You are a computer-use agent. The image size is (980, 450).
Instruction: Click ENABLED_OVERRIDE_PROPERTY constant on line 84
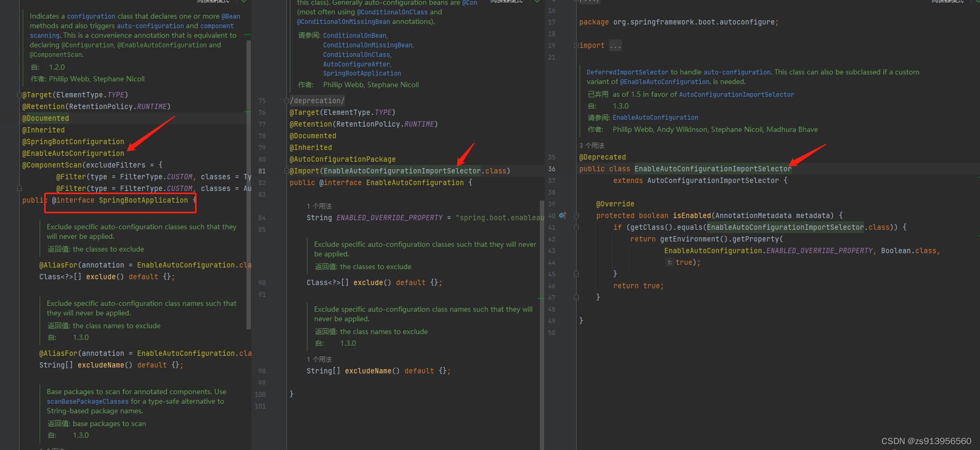pos(390,218)
